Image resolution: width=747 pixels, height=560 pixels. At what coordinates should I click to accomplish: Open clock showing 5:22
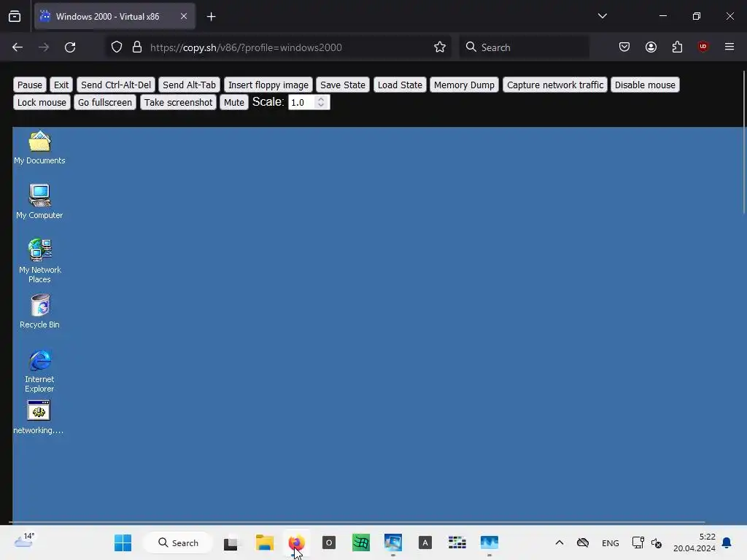tap(694, 542)
